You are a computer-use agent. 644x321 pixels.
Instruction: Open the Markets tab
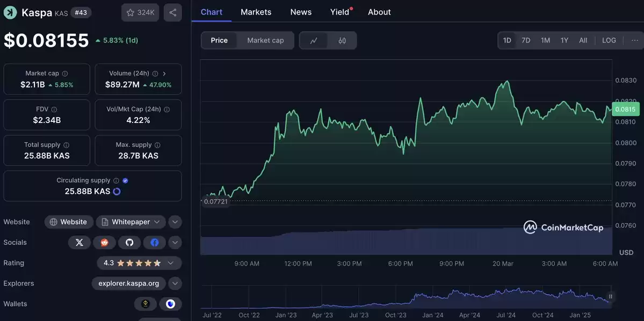[x=256, y=12]
